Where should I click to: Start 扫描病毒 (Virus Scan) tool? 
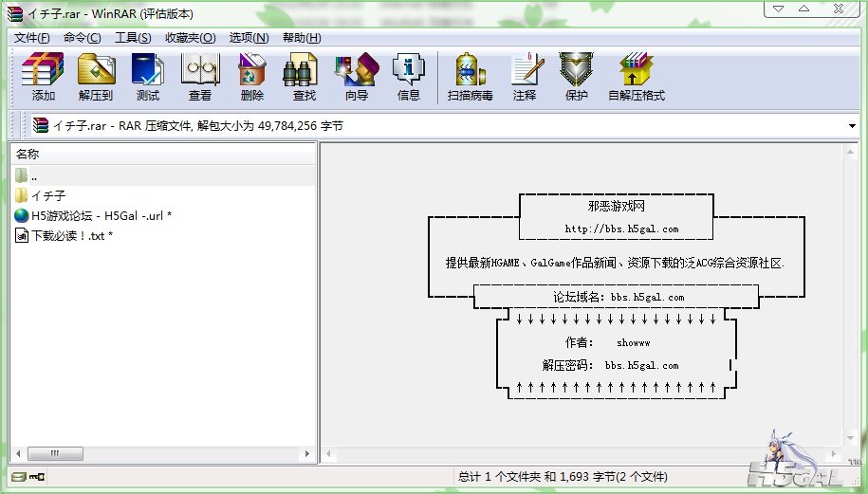tap(471, 77)
